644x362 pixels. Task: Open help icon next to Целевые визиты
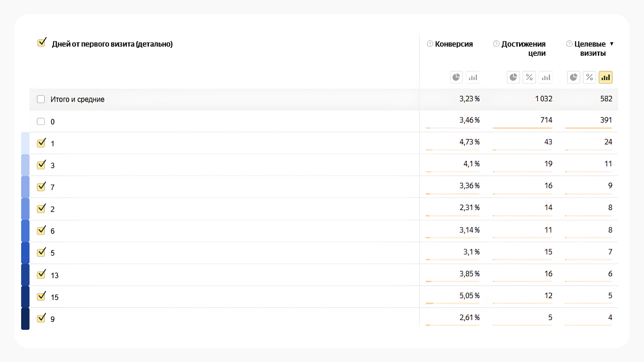569,44
